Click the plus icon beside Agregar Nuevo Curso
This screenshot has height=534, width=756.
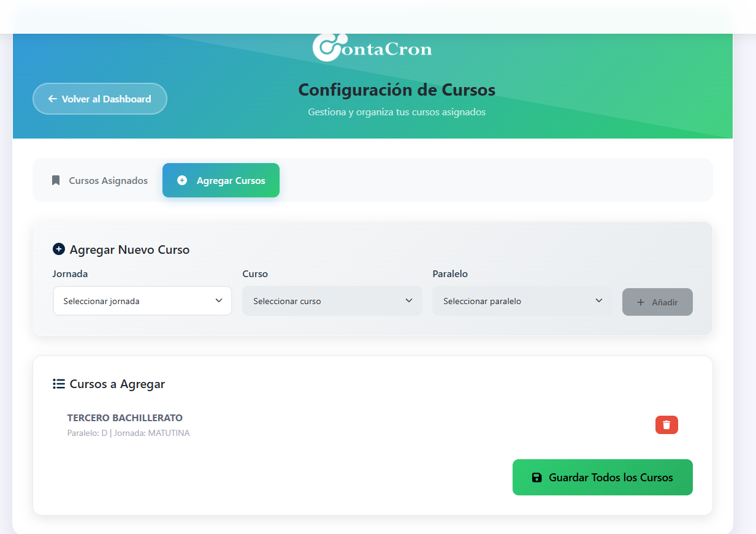tap(59, 250)
